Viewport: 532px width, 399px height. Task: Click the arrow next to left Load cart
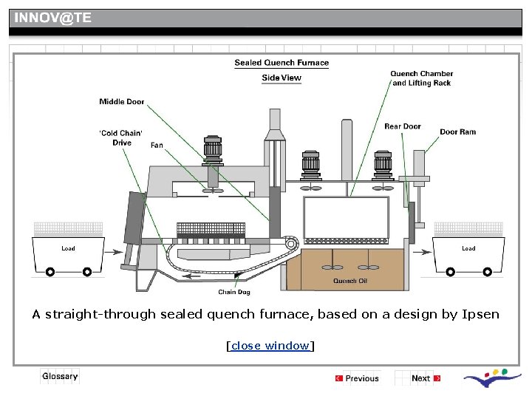pyautogui.click(x=114, y=252)
